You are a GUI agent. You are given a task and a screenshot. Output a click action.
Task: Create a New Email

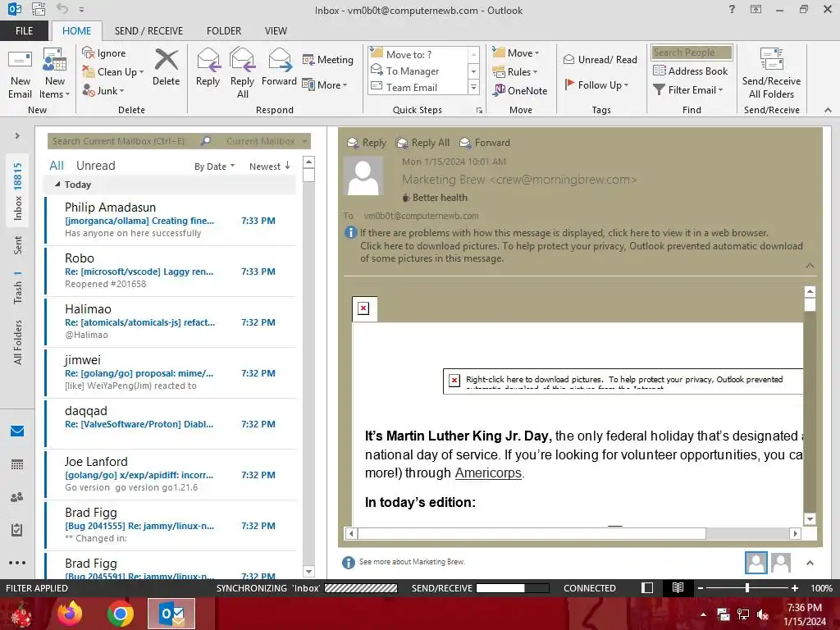coord(20,75)
